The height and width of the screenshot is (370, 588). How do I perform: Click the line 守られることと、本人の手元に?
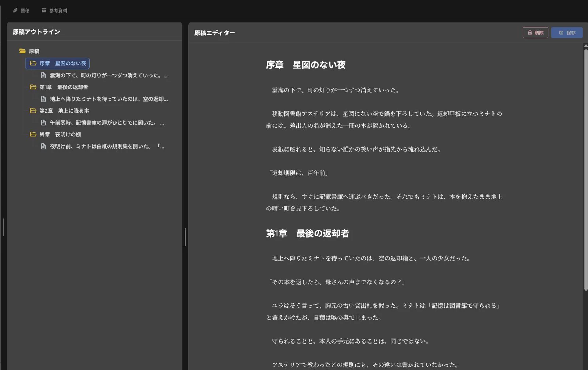pyautogui.click(x=351, y=341)
